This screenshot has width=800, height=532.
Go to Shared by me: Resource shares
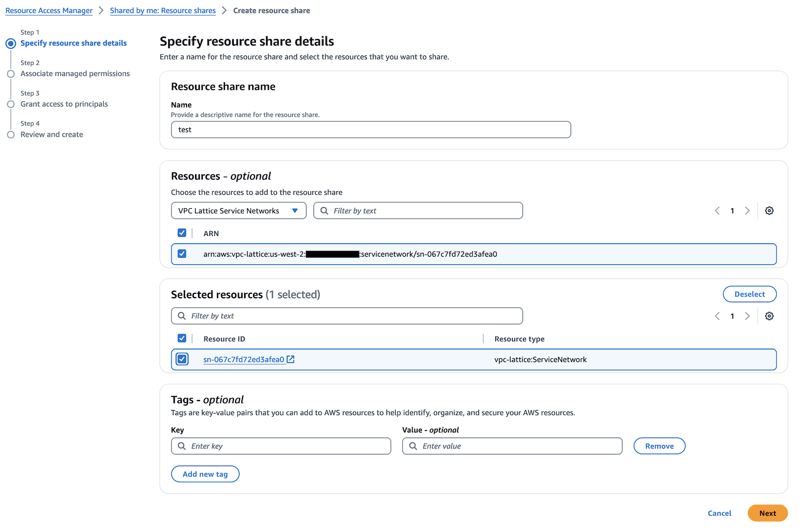162,10
